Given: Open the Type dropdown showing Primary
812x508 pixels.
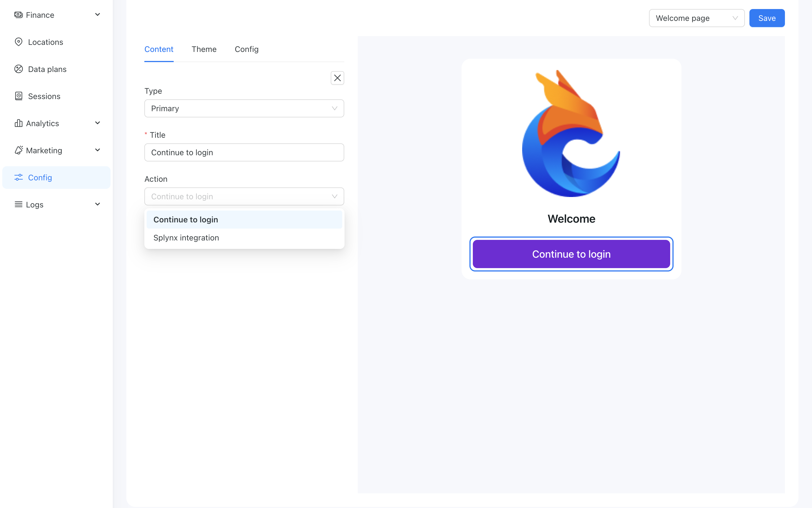Looking at the screenshot, I should click(244, 108).
